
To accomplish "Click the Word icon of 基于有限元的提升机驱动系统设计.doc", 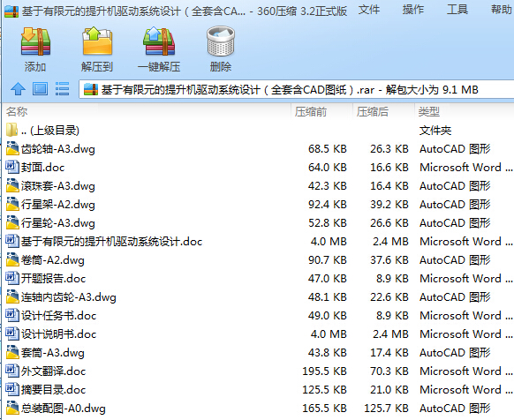I will point(12,241).
